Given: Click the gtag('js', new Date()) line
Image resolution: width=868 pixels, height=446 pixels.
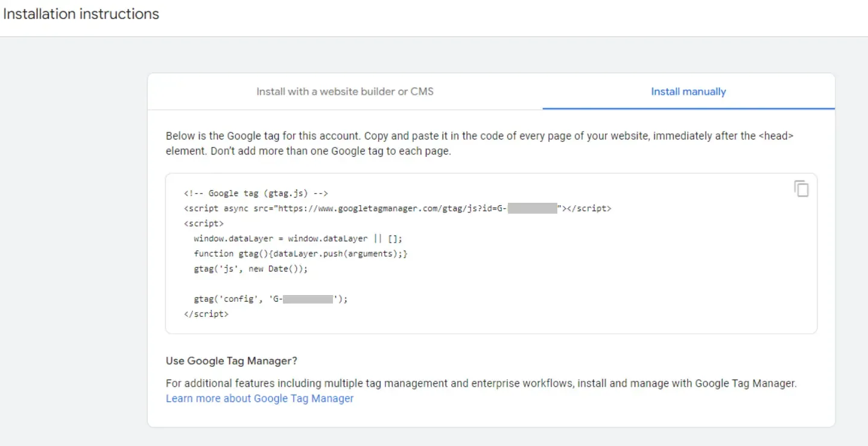Looking at the screenshot, I should coord(251,269).
